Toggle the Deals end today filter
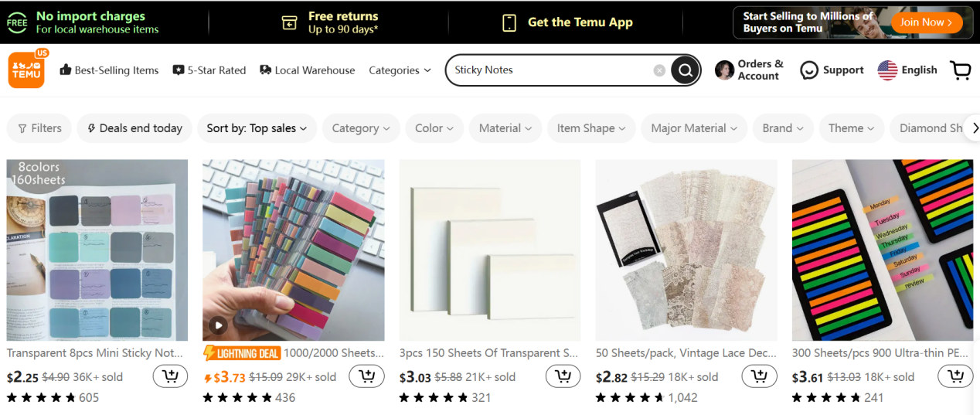The height and width of the screenshot is (415, 980). 134,128
